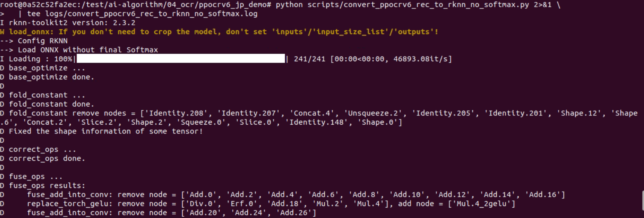Click the '--> Config RKNN' line
The image size is (644, 218).
tap(34, 41)
